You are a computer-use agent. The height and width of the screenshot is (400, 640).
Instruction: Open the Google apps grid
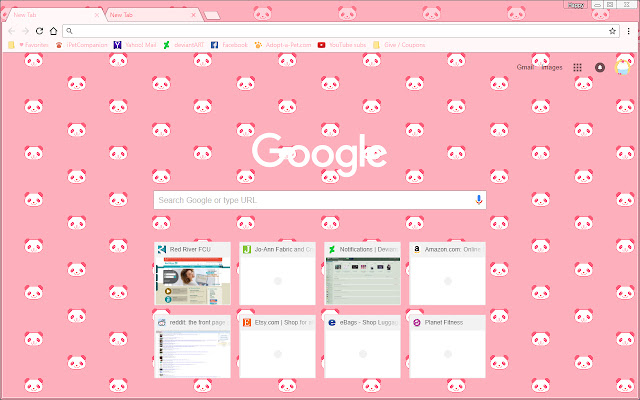(x=577, y=67)
